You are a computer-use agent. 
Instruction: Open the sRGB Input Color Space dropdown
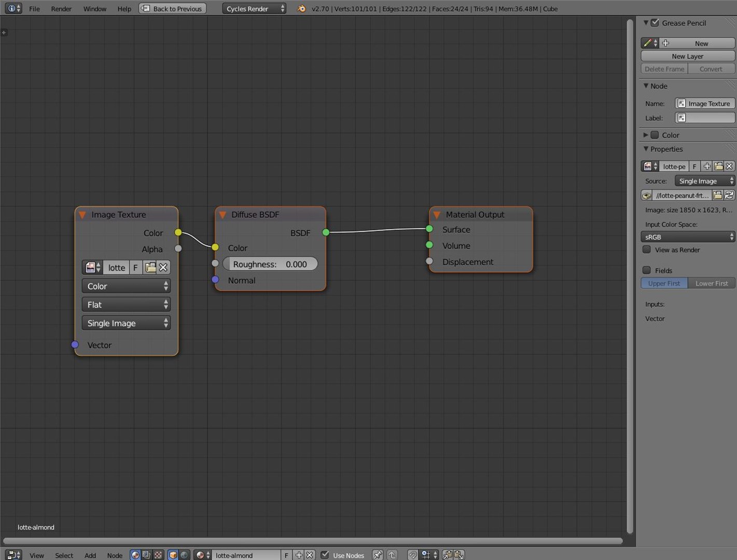pos(688,237)
